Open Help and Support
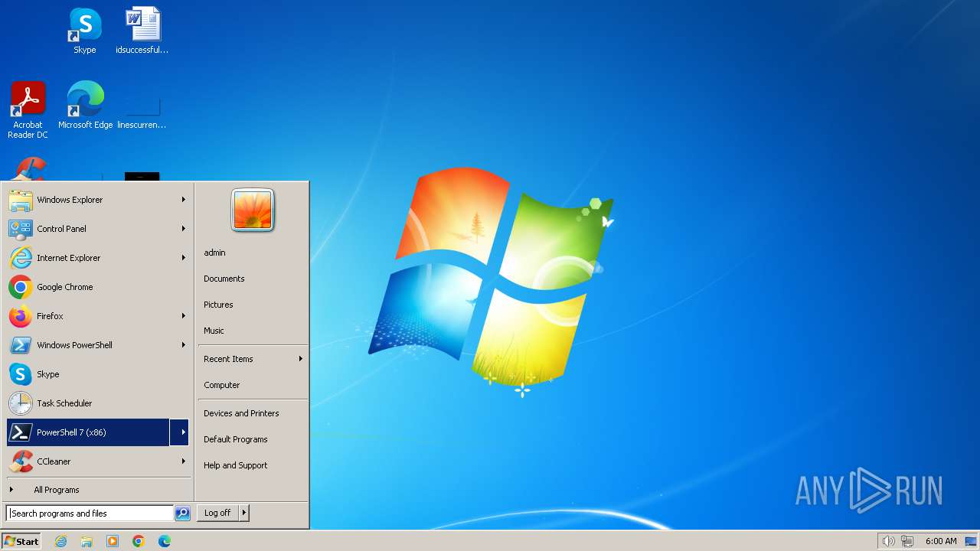 point(236,465)
